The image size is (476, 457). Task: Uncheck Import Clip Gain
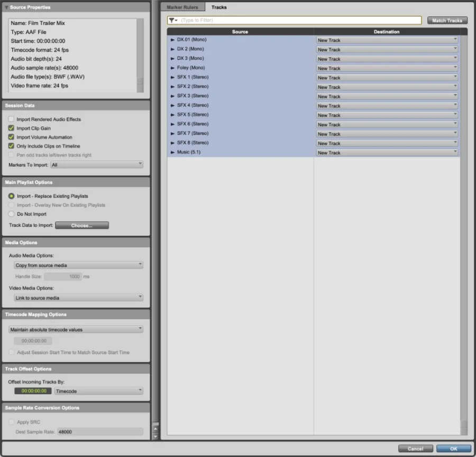[x=11, y=128]
